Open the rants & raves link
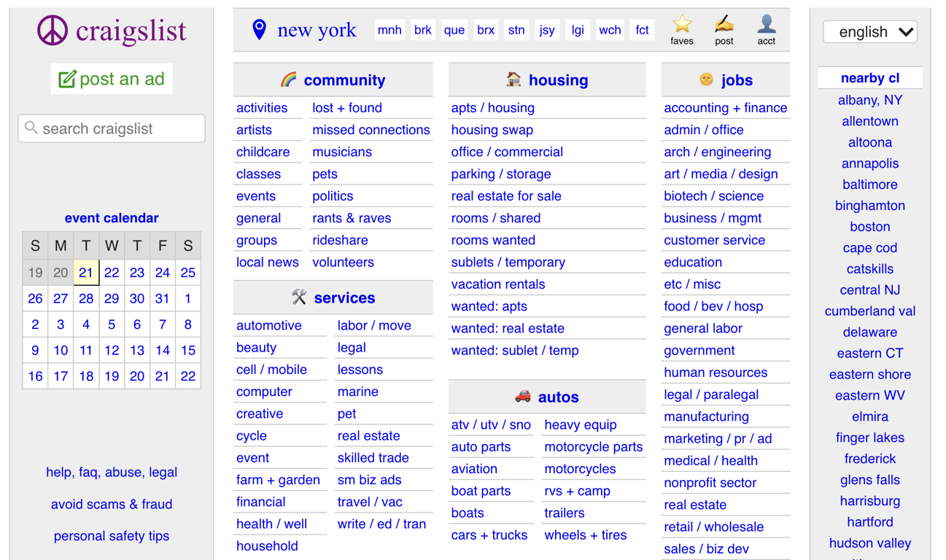Viewport: 946px width, 560px height. point(352,218)
